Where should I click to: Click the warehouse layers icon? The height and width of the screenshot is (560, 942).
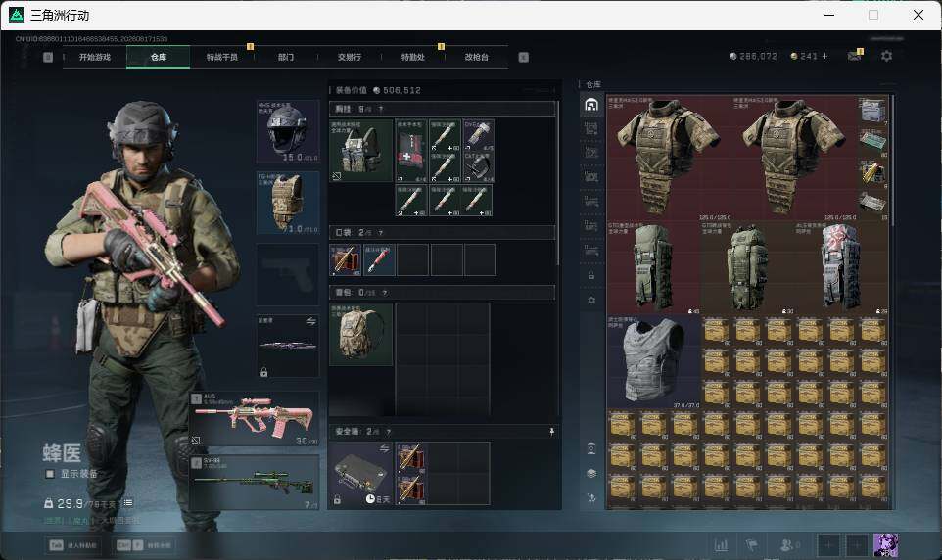point(591,474)
